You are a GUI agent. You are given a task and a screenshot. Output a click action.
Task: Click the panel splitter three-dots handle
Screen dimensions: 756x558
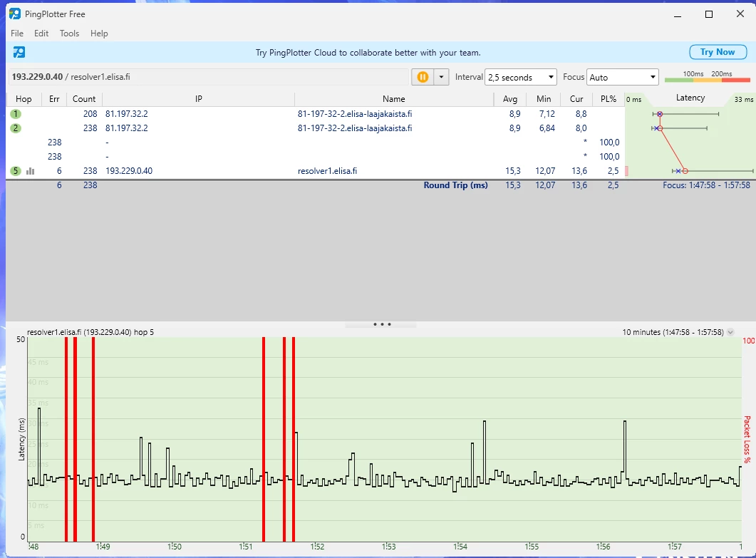tap(382, 324)
